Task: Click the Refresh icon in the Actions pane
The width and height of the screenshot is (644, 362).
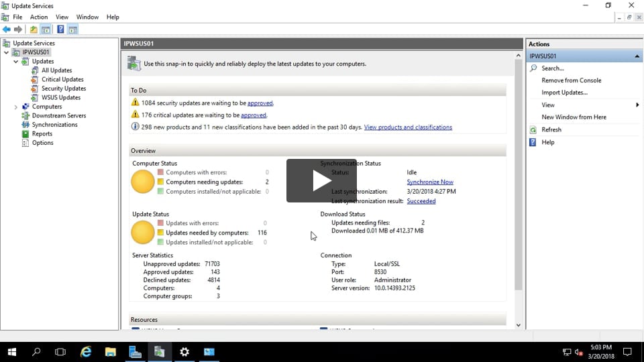Action: [x=533, y=130]
